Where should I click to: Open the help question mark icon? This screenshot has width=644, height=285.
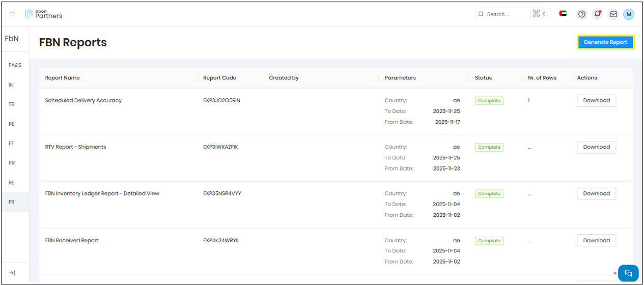click(x=582, y=14)
